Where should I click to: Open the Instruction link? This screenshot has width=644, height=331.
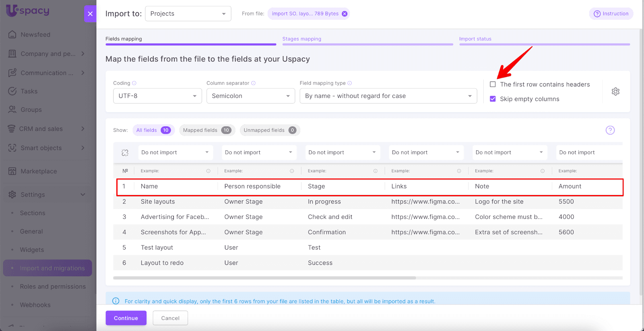pyautogui.click(x=611, y=14)
